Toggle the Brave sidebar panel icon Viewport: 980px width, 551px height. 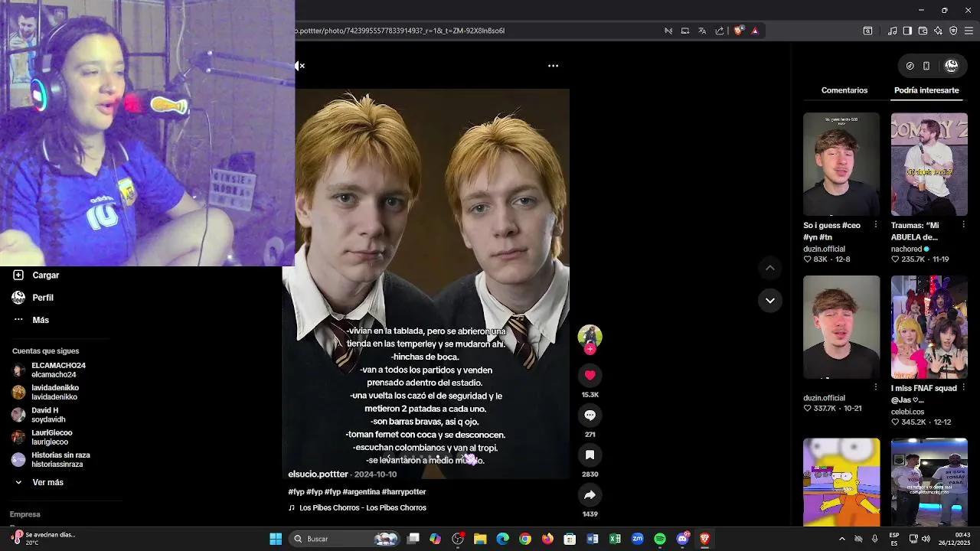pos(907,31)
